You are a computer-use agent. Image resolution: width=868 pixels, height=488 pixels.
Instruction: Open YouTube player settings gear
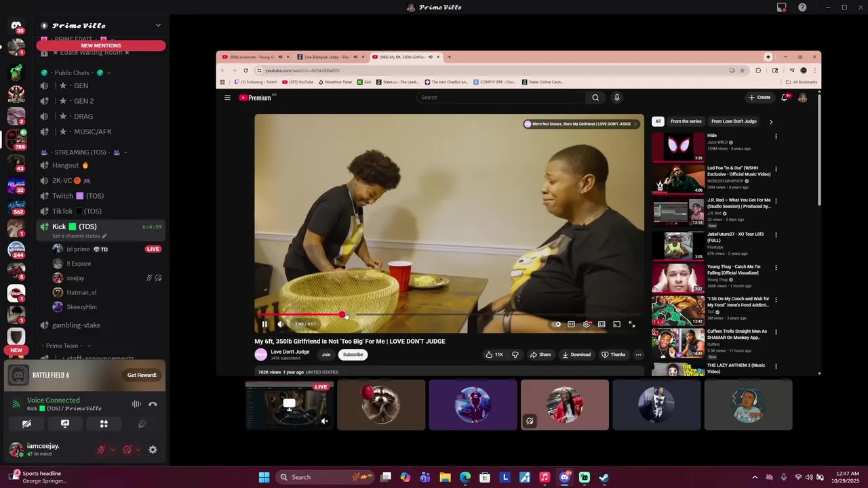tap(587, 324)
